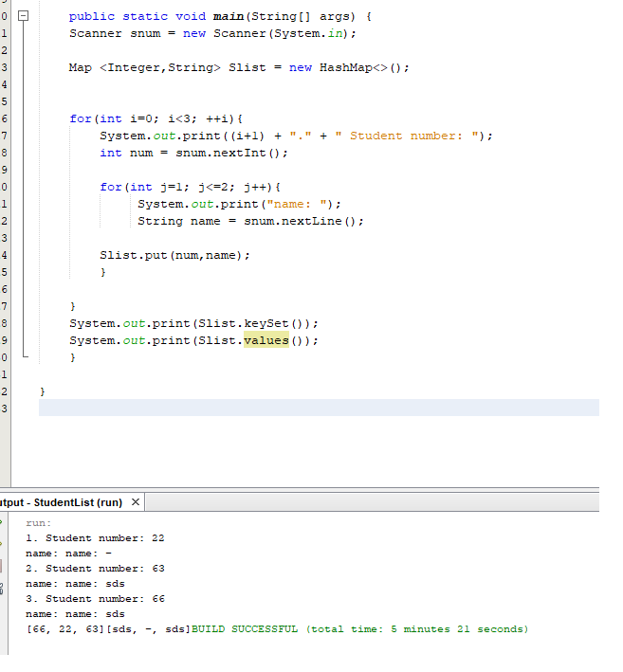Click the 'Slist.put(num,name);' line

(x=174, y=255)
